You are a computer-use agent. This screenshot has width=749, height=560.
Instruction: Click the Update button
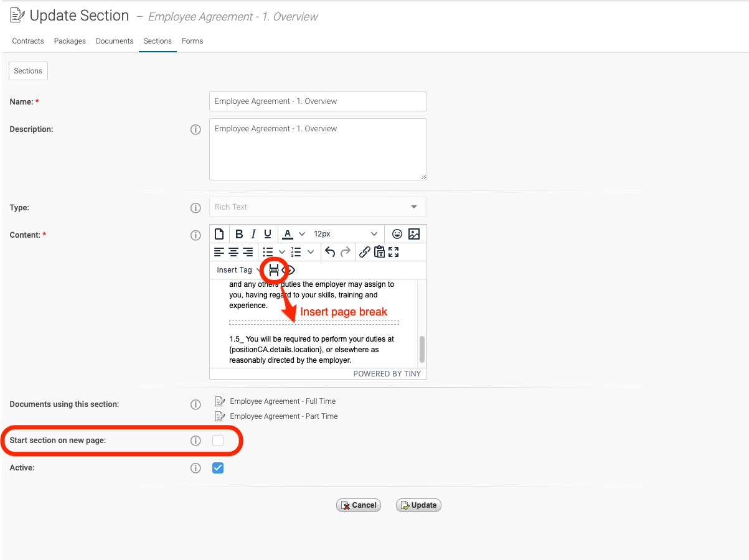[418, 505]
